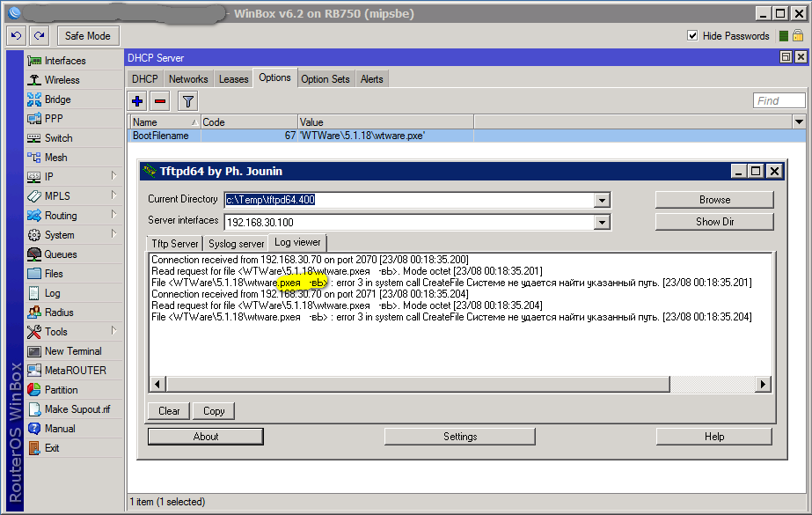Image resolution: width=812 pixels, height=515 pixels.
Task: Open Interfaces in the sidebar
Action: point(64,61)
